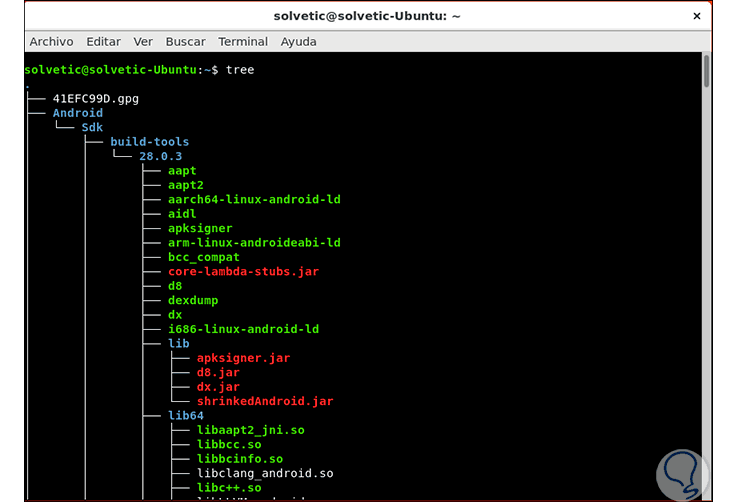Click the libaapt2_jni.so entry

[x=251, y=430]
